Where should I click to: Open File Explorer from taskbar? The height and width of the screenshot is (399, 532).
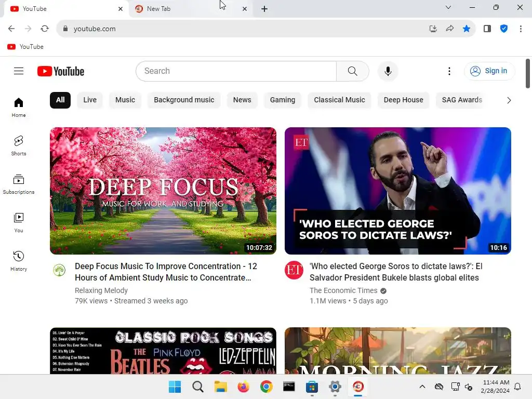pyautogui.click(x=220, y=387)
